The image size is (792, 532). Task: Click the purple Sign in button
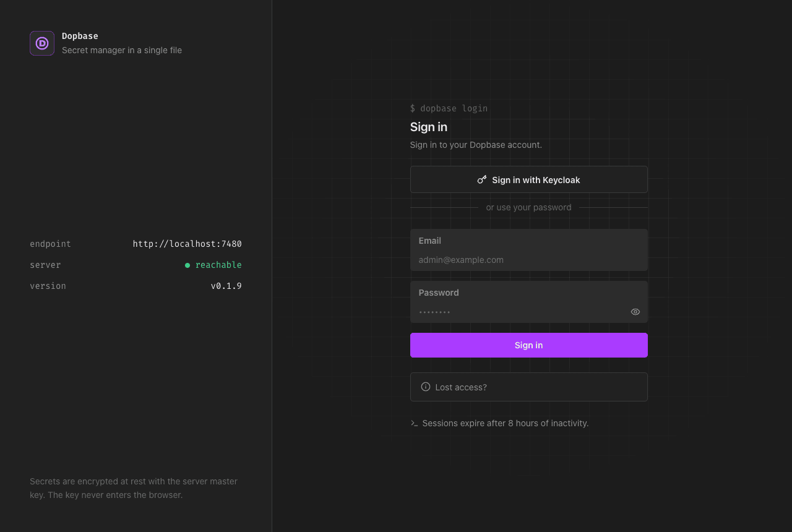pos(528,345)
